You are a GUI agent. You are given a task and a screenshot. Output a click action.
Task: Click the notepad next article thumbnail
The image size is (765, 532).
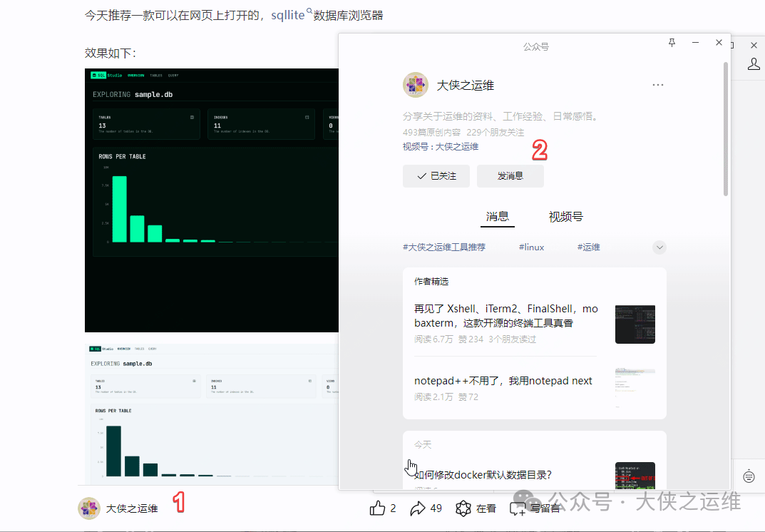(x=635, y=388)
